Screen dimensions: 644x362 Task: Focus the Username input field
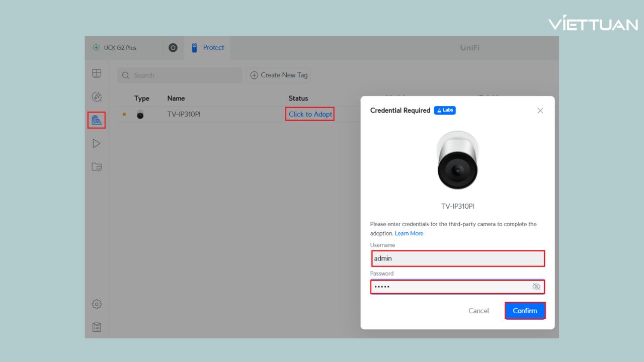[458, 258]
